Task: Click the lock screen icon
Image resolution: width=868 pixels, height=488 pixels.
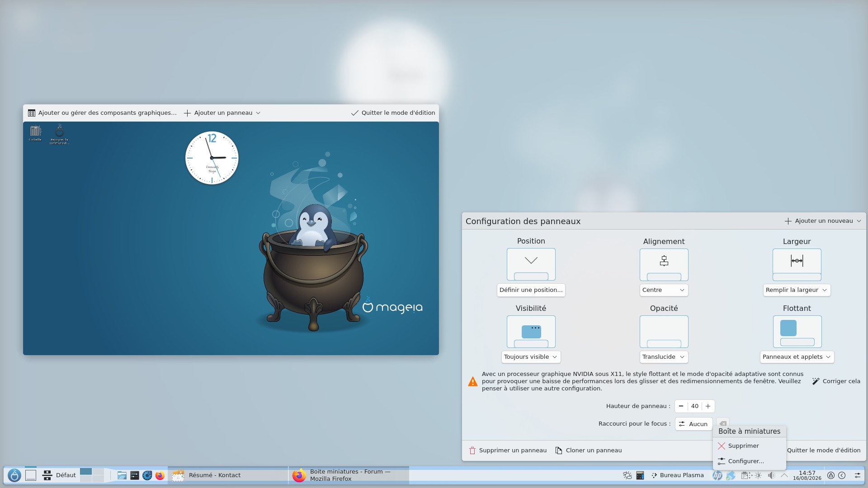Action: (831, 475)
